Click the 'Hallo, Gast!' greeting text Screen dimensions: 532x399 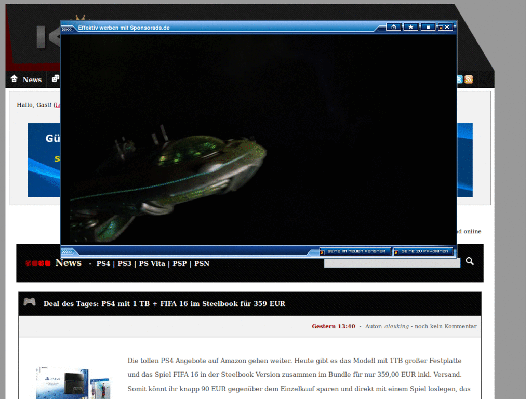34,105
